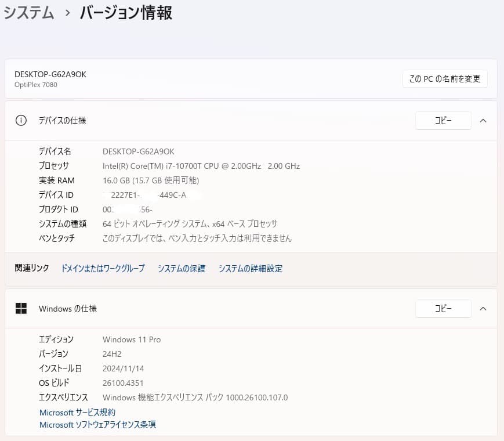This screenshot has width=504, height=441.
Task: Open the システムの保護 link
Action: [x=180, y=268]
